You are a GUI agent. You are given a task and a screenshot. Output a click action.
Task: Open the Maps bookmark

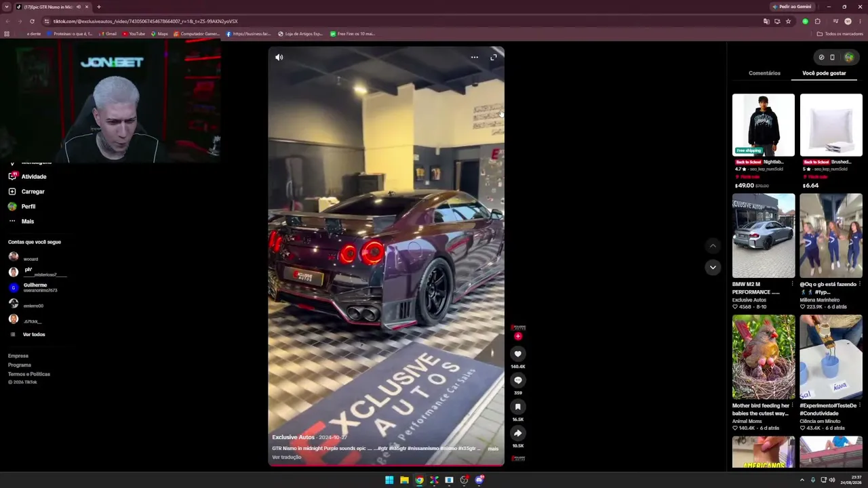point(159,34)
